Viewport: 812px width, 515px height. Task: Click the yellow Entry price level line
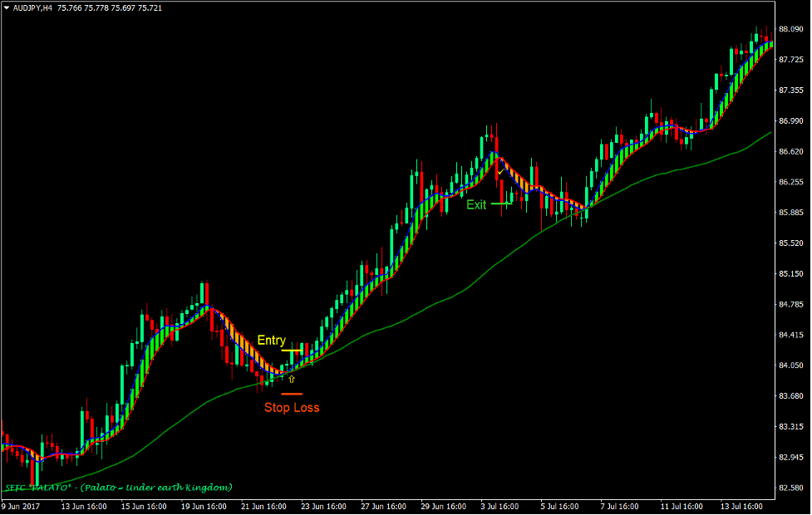[292, 351]
